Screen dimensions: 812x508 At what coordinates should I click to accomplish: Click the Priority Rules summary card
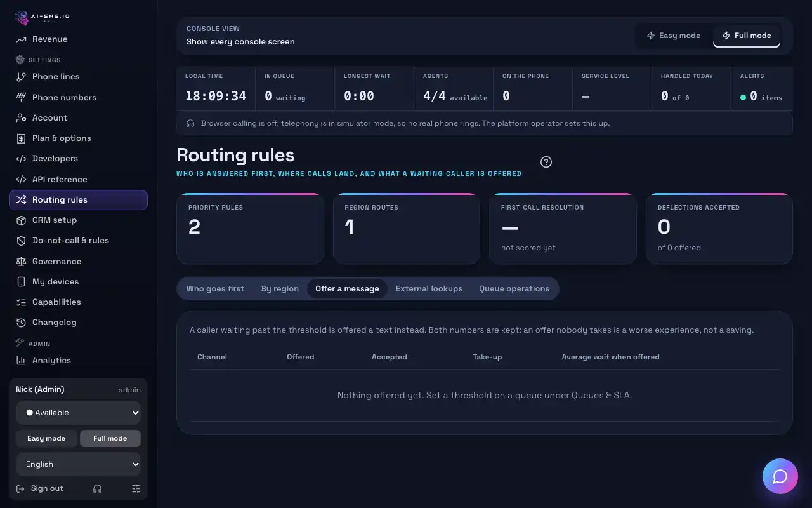point(250,229)
